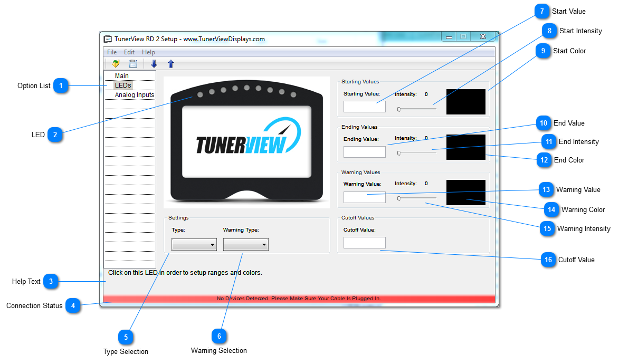Click the Cutoff Value input field
This screenshot has height=364, width=619.
(x=364, y=243)
